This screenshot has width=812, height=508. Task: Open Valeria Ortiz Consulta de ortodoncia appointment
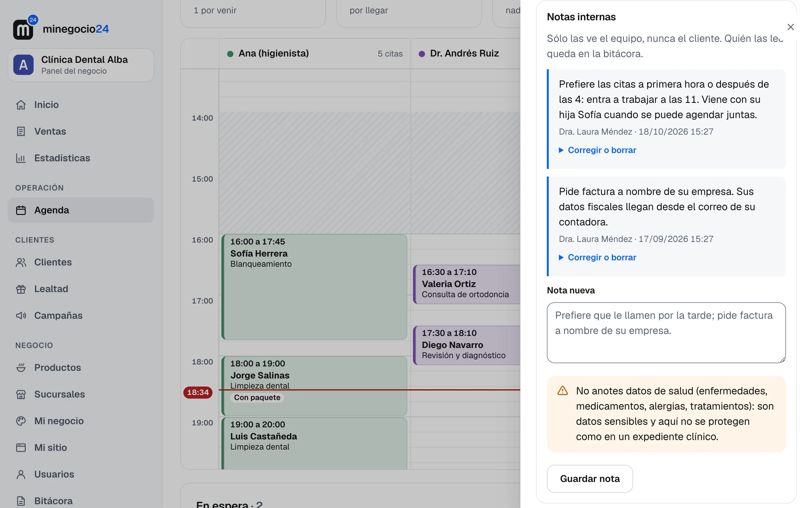point(467,284)
